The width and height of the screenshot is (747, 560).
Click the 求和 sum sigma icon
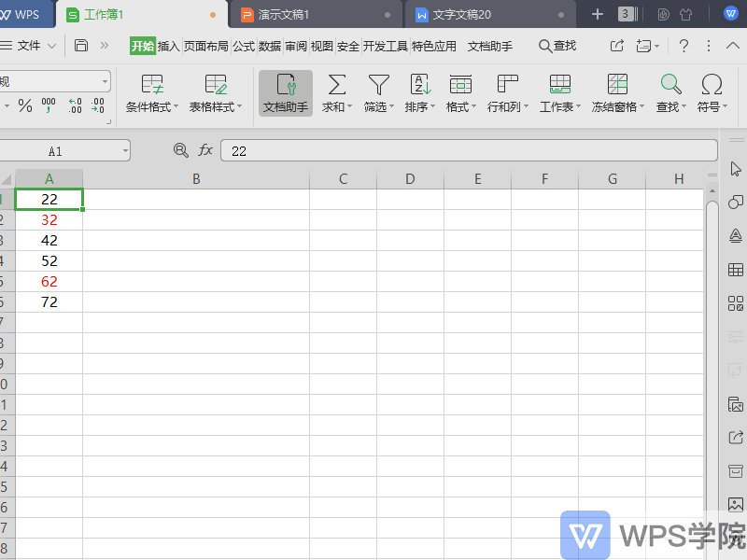point(336,86)
